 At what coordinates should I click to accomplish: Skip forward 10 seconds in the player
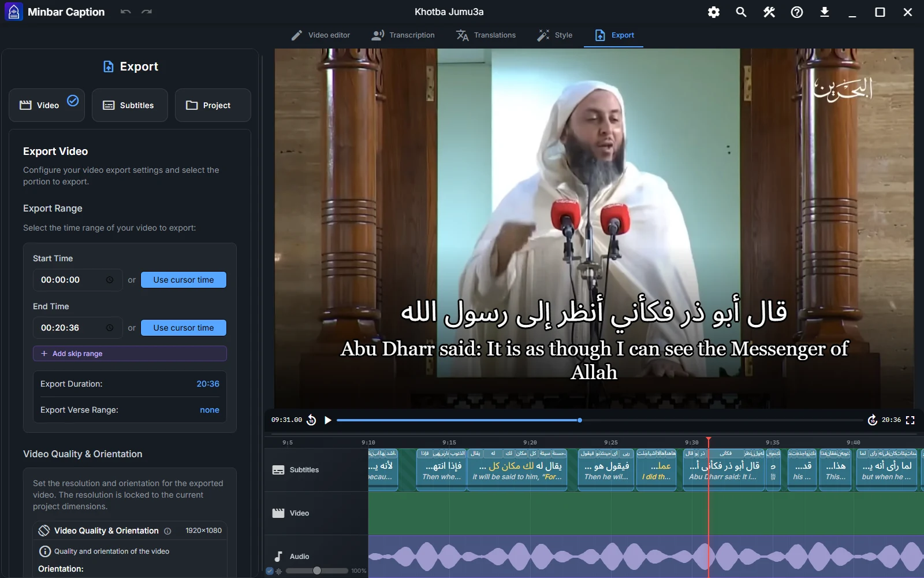[873, 420]
